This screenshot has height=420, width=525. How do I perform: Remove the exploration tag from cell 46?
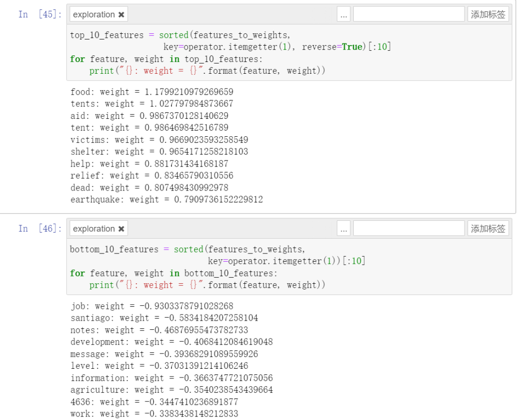coord(122,229)
